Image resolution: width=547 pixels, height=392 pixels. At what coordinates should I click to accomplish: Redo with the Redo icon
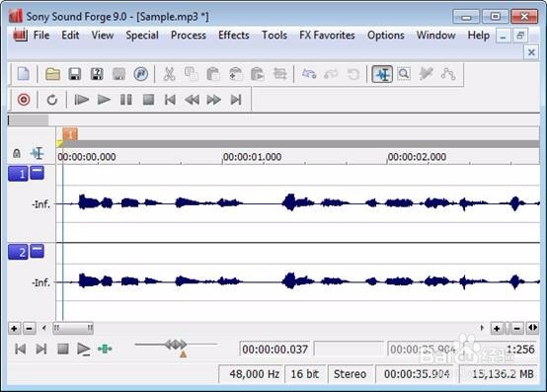pyautogui.click(x=331, y=74)
